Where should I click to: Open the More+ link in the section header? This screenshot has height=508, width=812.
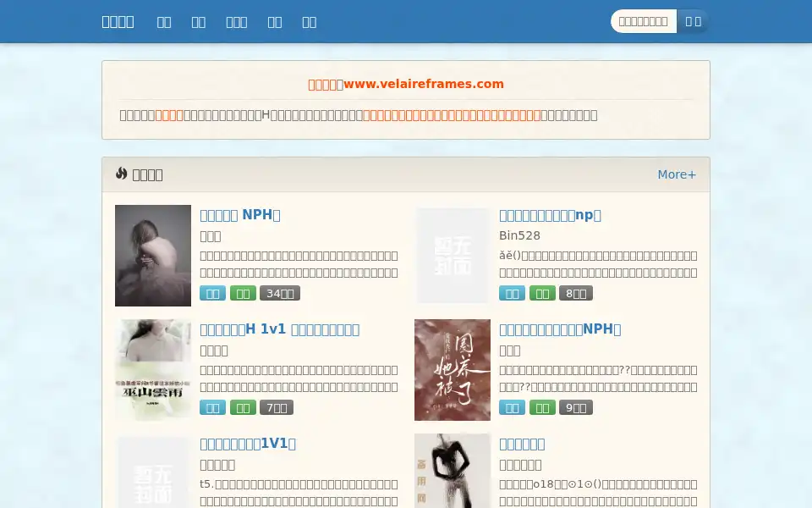tap(677, 174)
